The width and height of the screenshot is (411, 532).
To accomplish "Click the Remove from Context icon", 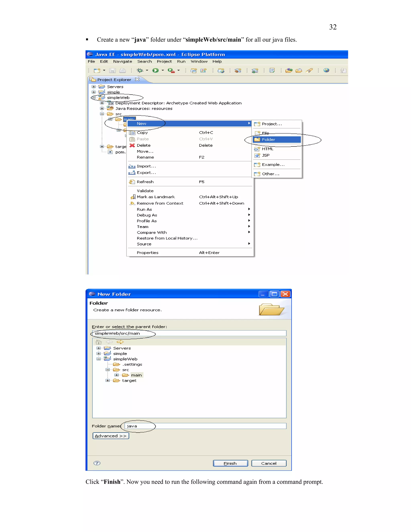I will coord(132,203).
